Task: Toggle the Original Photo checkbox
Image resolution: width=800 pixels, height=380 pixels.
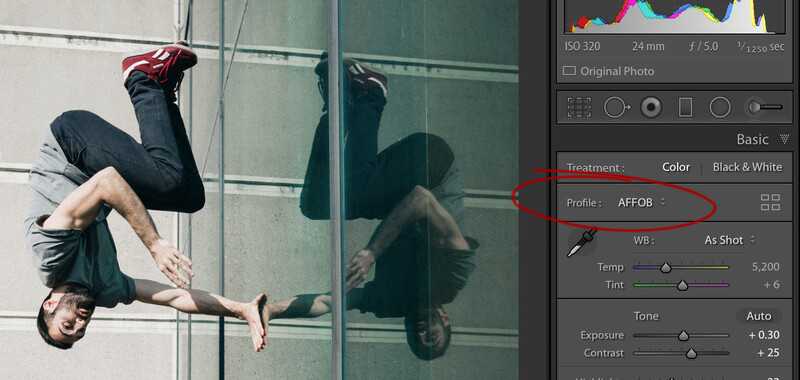Action: tap(569, 71)
